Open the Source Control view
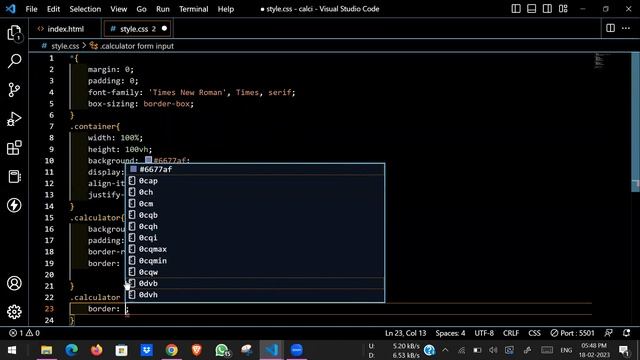 point(14,90)
